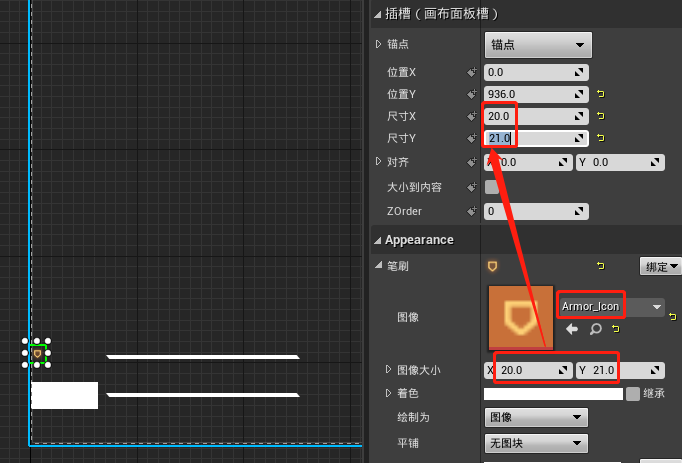Click the 位置X value field
682x463 pixels.
click(x=536, y=72)
